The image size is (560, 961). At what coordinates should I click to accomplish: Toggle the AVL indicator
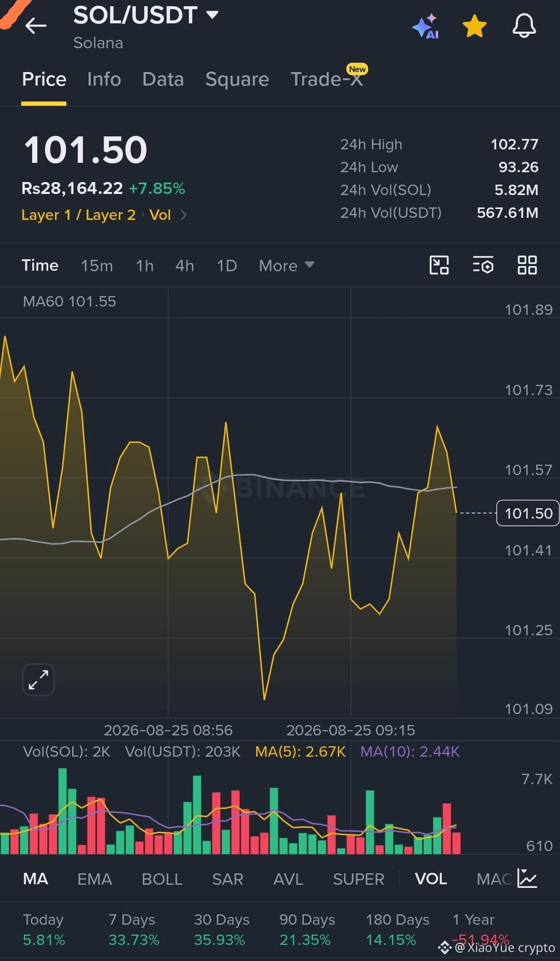288,879
